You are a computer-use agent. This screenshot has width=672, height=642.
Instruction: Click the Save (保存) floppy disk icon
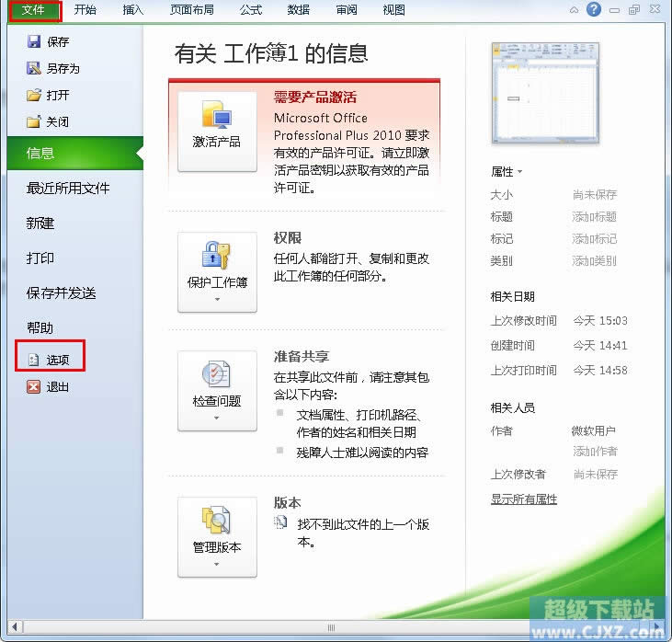click(33, 41)
